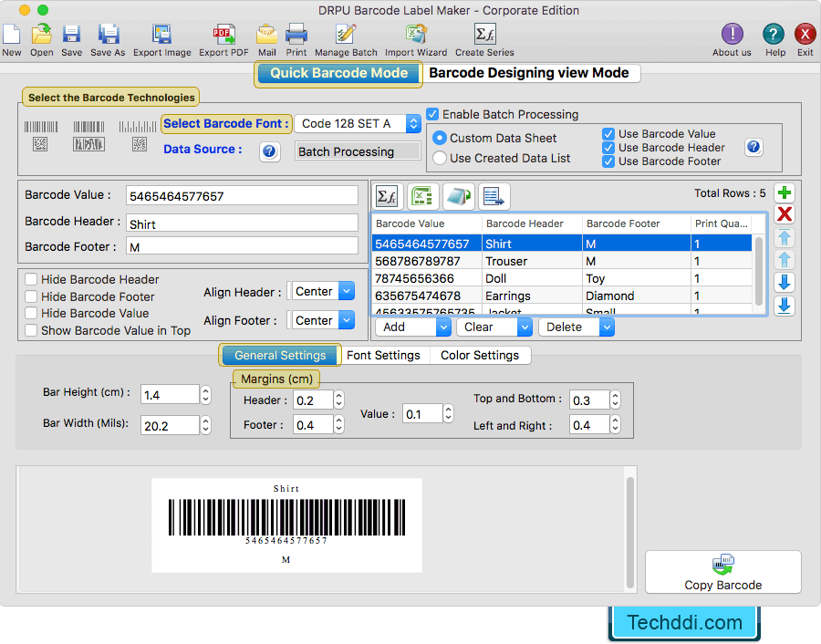Image resolution: width=821 pixels, height=644 pixels.
Task: Click the red X delete row icon
Action: [x=784, y=214]
